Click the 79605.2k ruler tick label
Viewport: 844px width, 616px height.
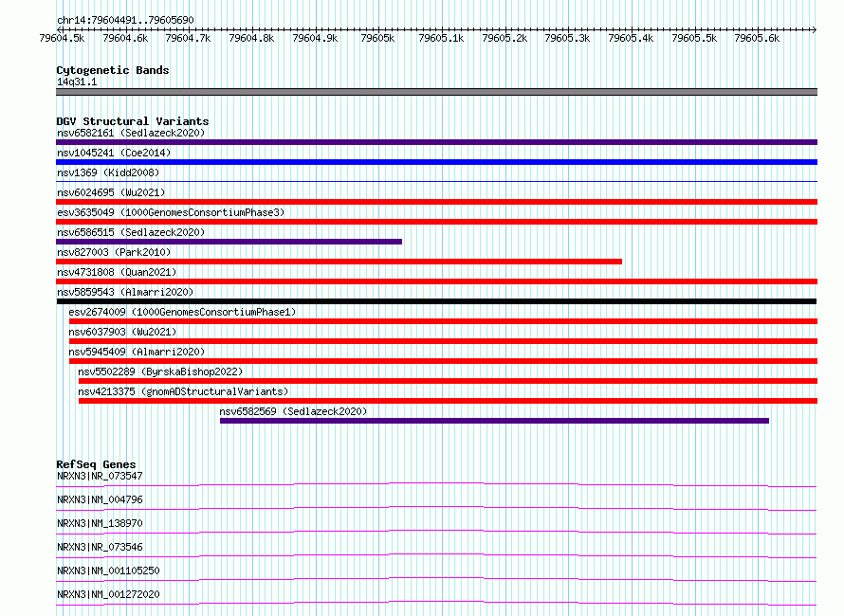505,38
